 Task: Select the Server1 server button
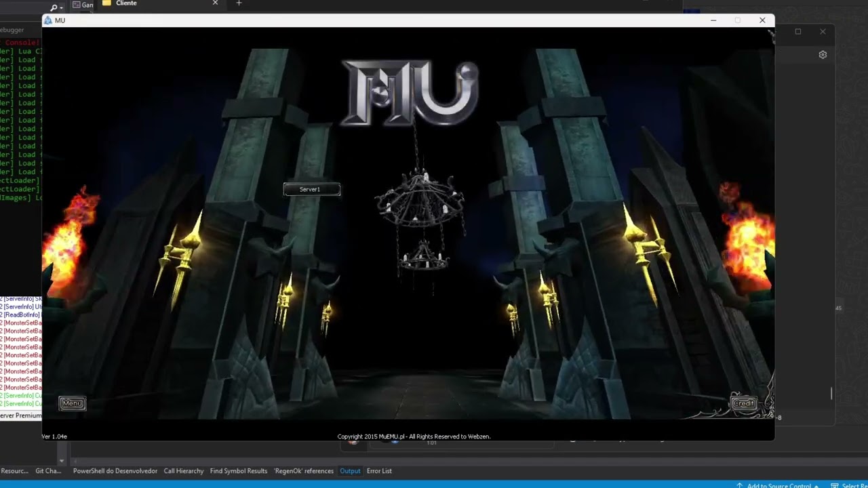tap(311, 189)
